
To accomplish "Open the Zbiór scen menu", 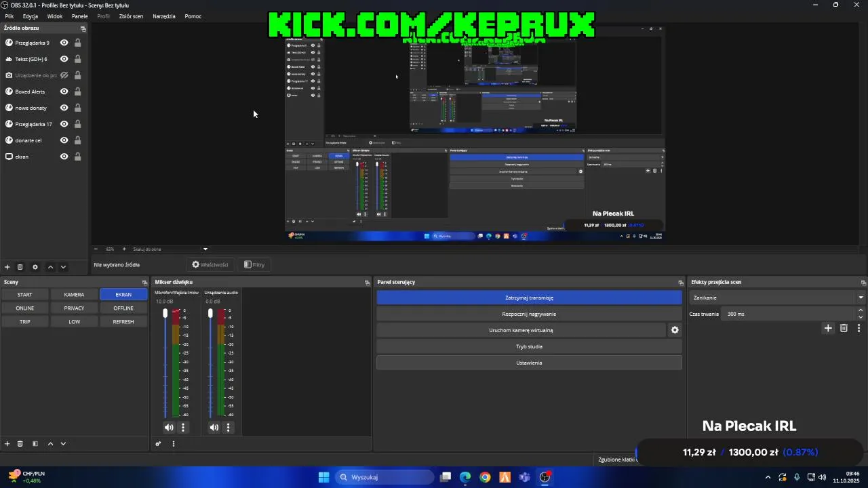I will pyautogui.click(x=131, y=16).
